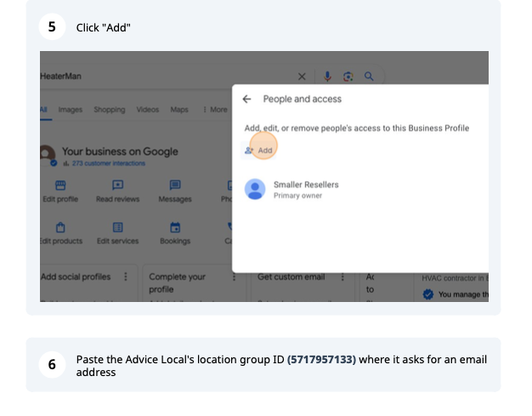
Task: Click the HeaterMan search input field
Action: [x=167, y=77]
